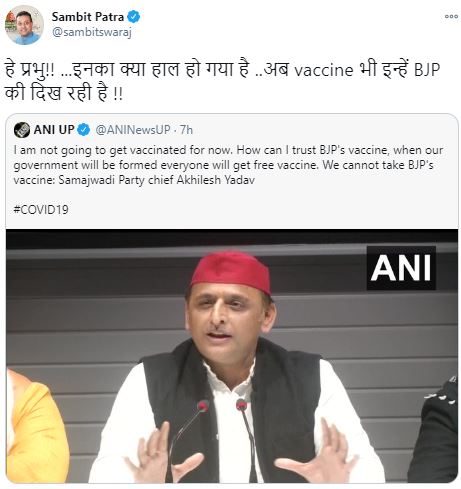Open the ANI UP account name
This screenshot has height=489, width=461.
tap(54, 130)
